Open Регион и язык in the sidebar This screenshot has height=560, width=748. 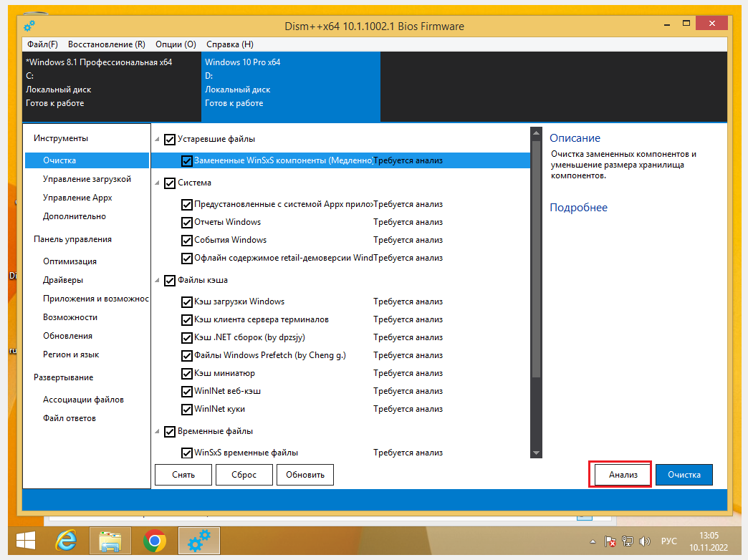[71, 354]
